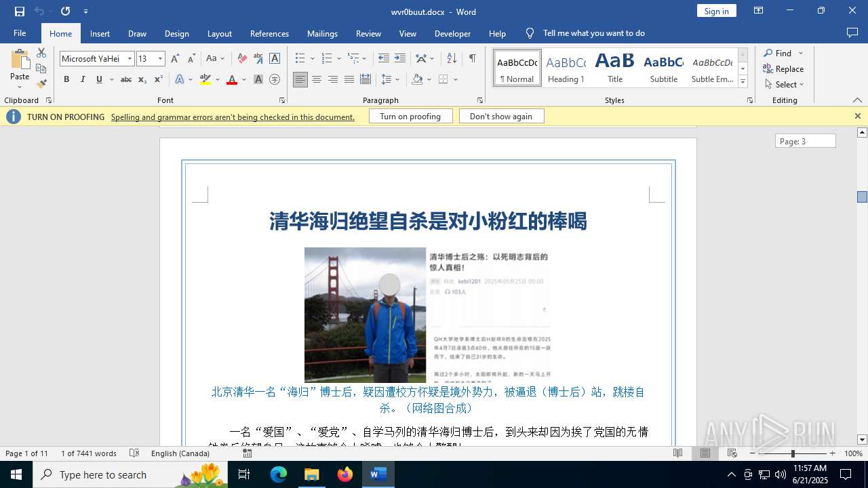Open File Explorer from taskbar
This screenshot has height=488, width=868.
[x=311, y=474]
